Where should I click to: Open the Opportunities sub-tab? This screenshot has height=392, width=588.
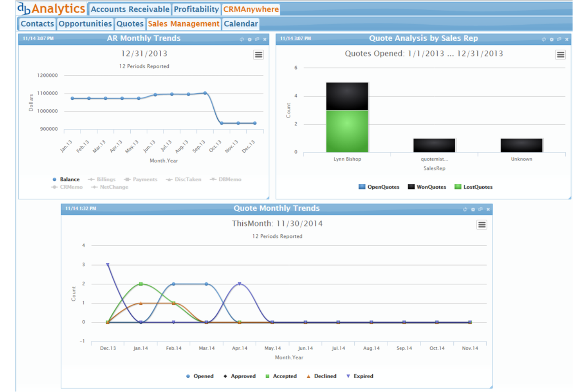pyautogui.click(x=85, y=24)
